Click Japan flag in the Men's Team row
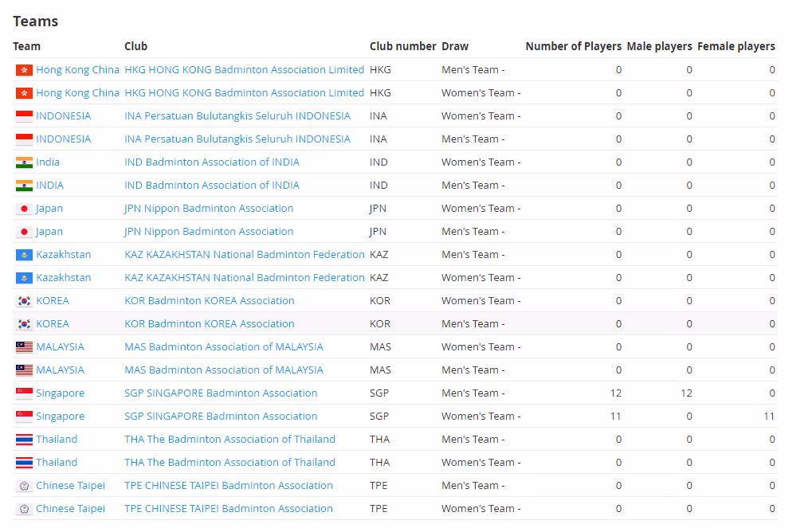 24,232
